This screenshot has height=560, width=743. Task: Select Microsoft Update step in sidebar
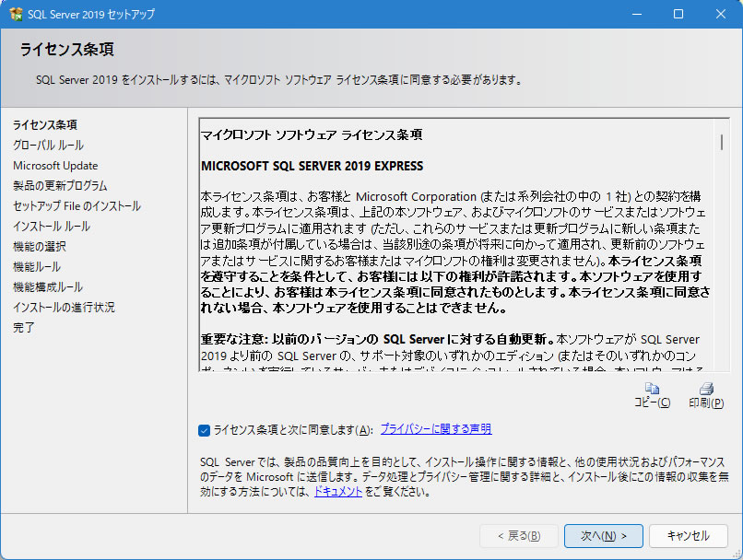(x=55, y=166)
